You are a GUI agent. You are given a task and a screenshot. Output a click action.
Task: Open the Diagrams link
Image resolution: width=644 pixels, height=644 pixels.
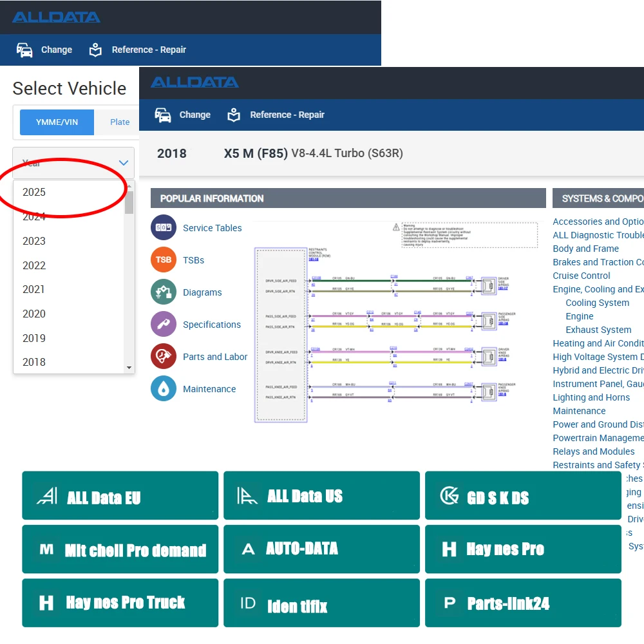pos(202,292)
